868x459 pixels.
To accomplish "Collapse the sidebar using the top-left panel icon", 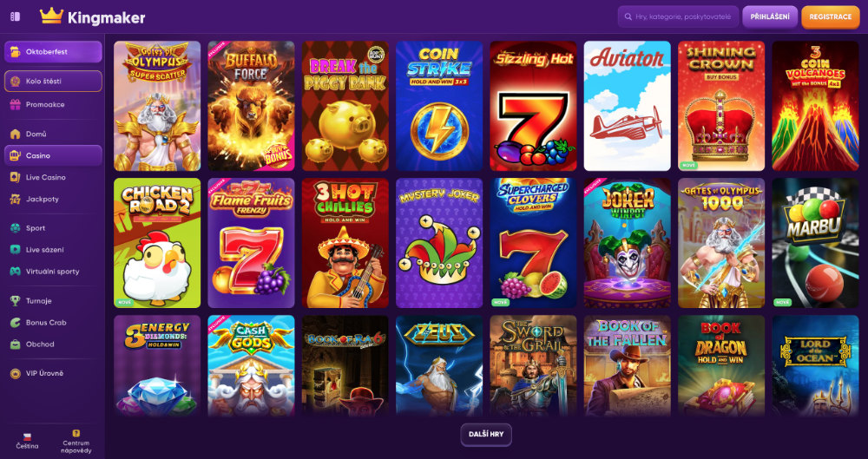I will [x=16, y=16].
